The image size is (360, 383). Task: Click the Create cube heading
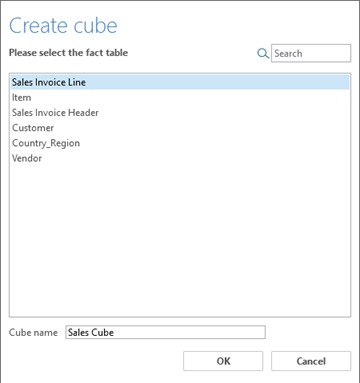(x=63, y=26)
